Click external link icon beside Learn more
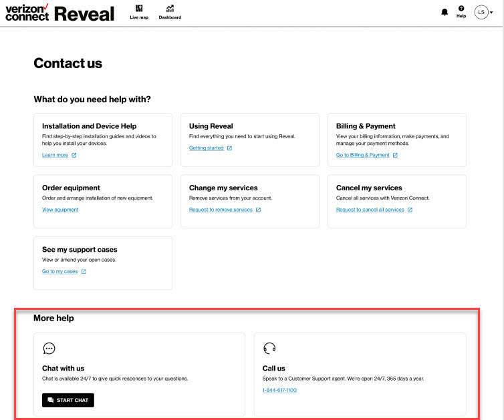The width and height of the screenshot is (504, 420). click(74, 155)
